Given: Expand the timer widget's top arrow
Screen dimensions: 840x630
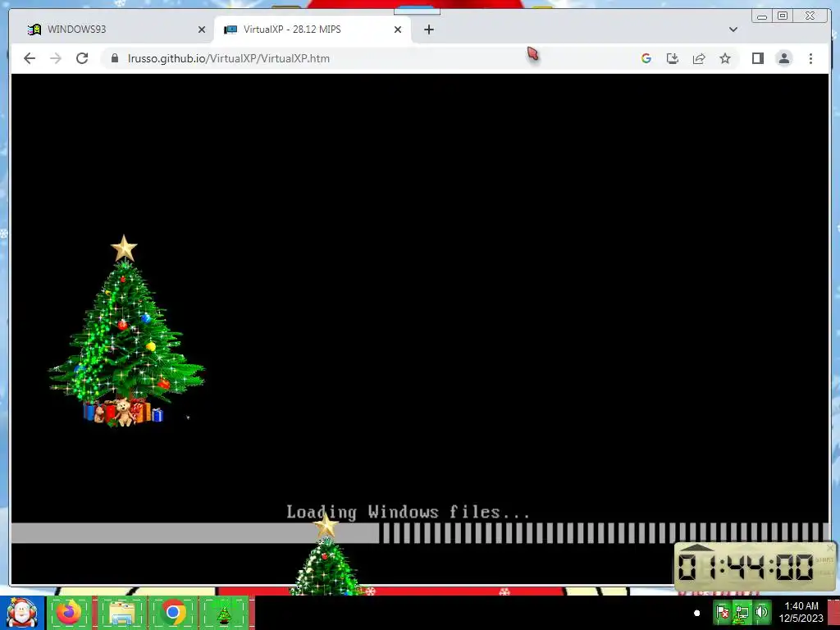Looking at the screenshot, I should (696, 547).
